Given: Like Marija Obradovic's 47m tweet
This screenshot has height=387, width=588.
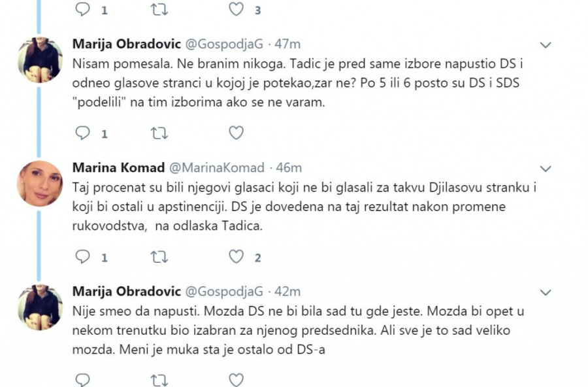Looking at the screenshot, I should point(236,133).
